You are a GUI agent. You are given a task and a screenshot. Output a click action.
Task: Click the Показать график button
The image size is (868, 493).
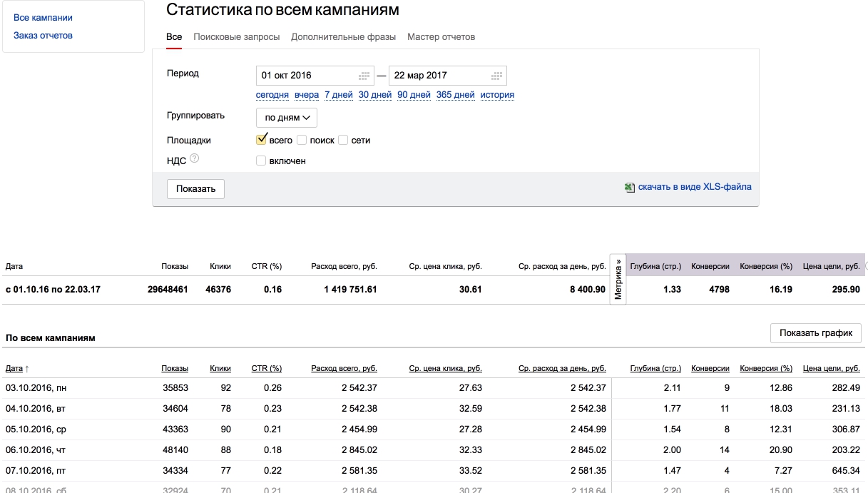815,333
